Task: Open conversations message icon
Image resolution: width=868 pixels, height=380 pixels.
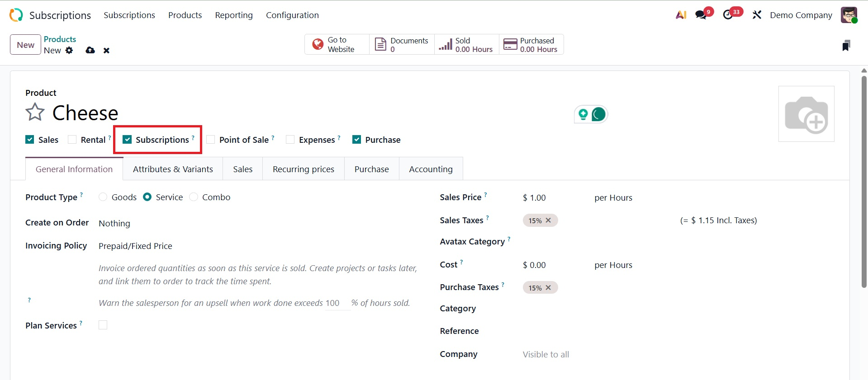Action: pyautogui.click(x=701, y=15)
